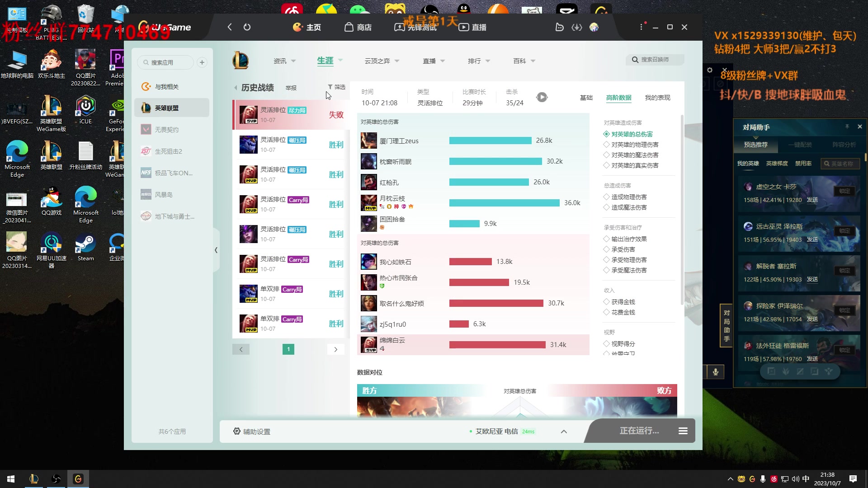Open 辅助设置 gear settings
The height and width of the screenshot is (488, 868).
tap(252, 432)
